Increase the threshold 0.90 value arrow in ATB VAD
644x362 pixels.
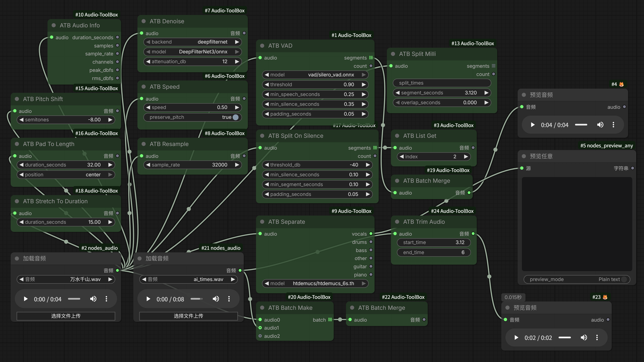[x=364, y=85]
